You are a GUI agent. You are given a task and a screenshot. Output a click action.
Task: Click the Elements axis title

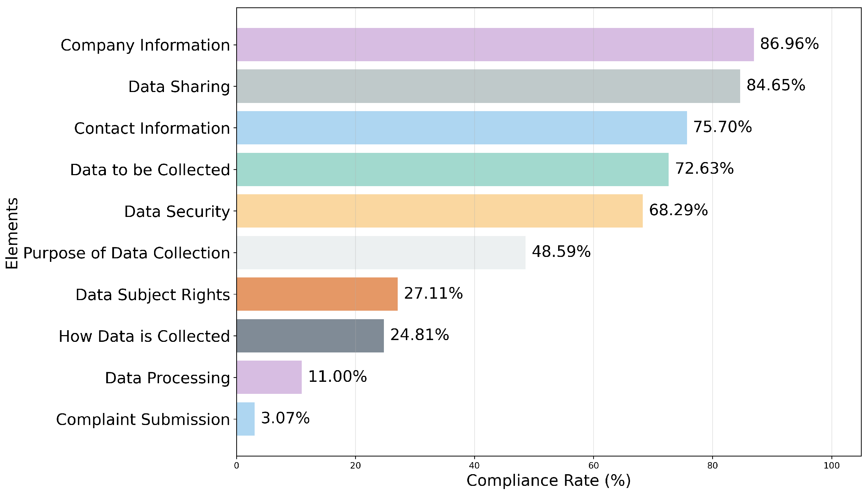coord(12,234)
